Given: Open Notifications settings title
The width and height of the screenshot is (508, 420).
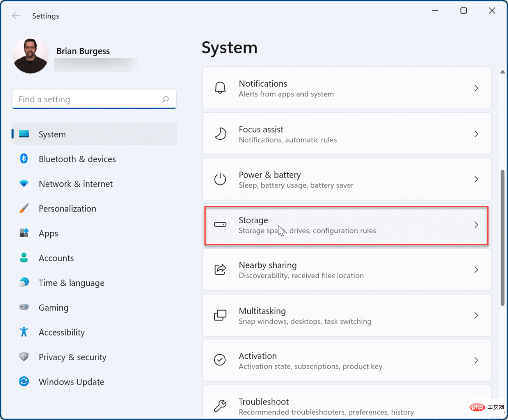Looking at the screenshot, I should pyautogui.click(x=263, y=84).
